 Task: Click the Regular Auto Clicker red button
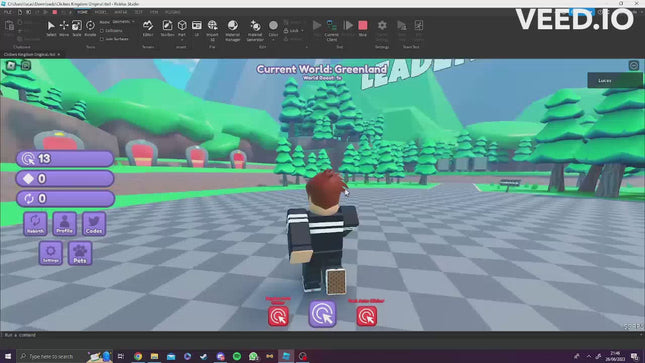(278, 316)
